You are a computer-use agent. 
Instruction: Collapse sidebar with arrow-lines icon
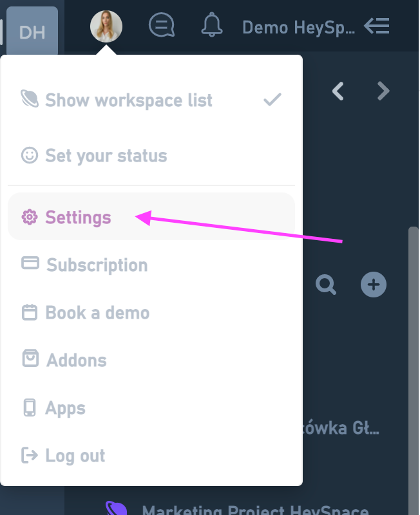point(377,26)
